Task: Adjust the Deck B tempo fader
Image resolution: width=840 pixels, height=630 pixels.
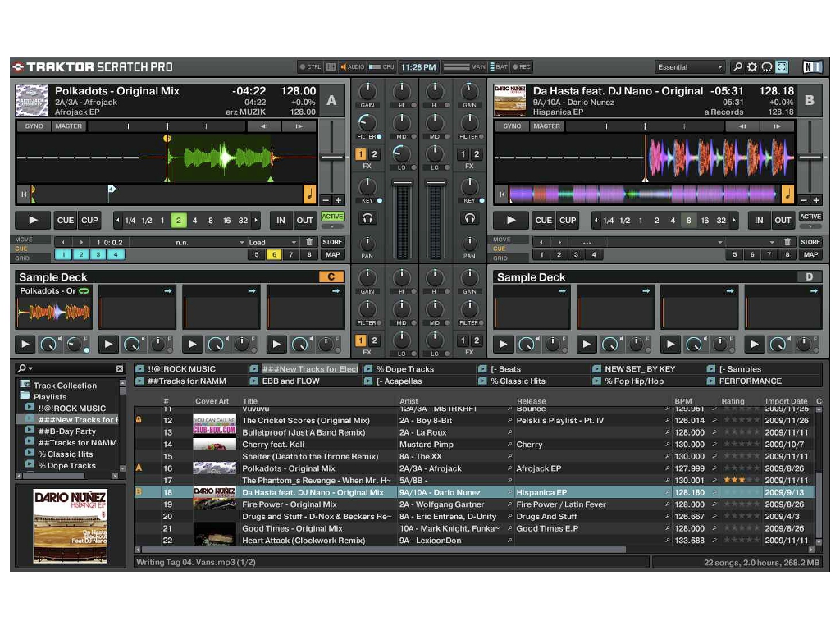Action: (x=810, y=157)
